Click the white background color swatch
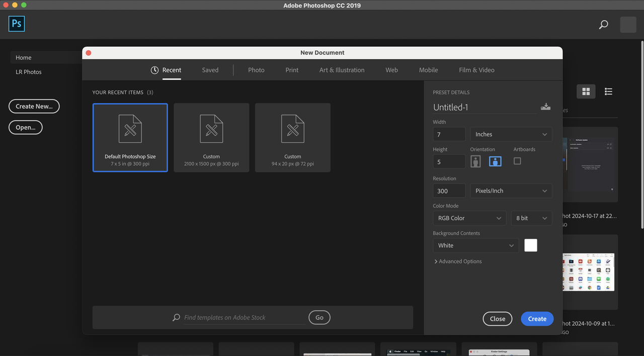 tap(531, 245)
